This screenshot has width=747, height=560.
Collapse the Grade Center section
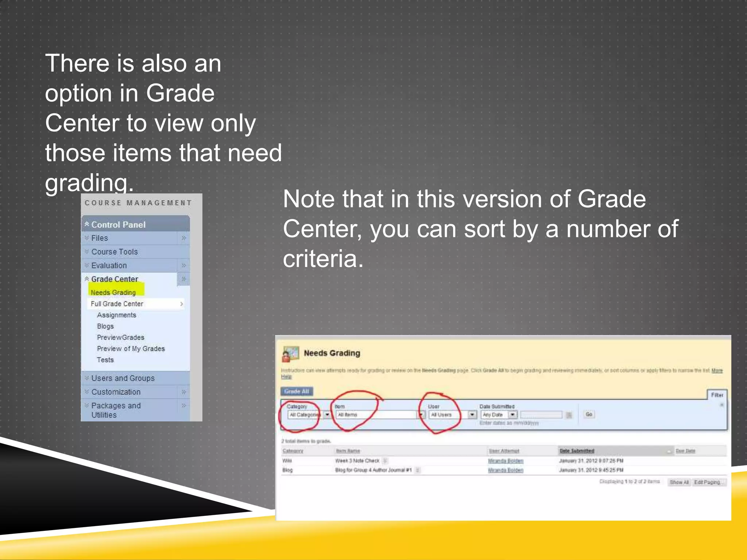87,279
